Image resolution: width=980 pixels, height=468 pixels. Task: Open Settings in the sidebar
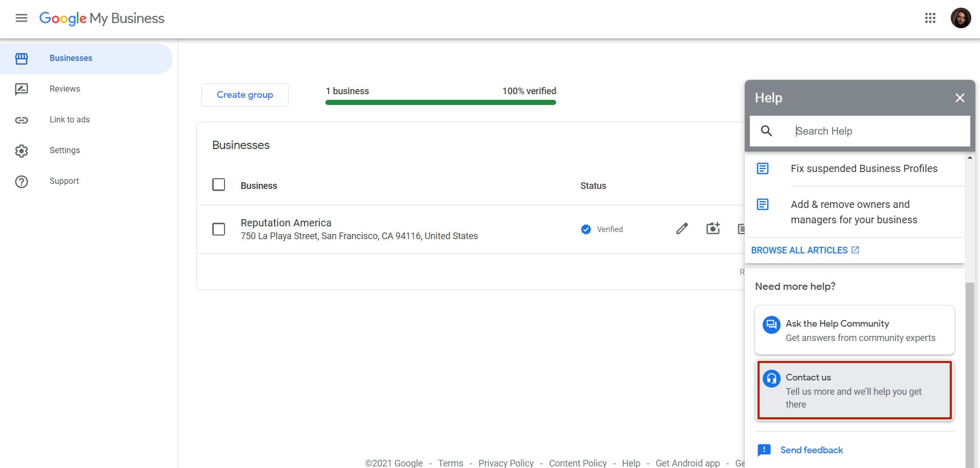click(x=86, y=151)
